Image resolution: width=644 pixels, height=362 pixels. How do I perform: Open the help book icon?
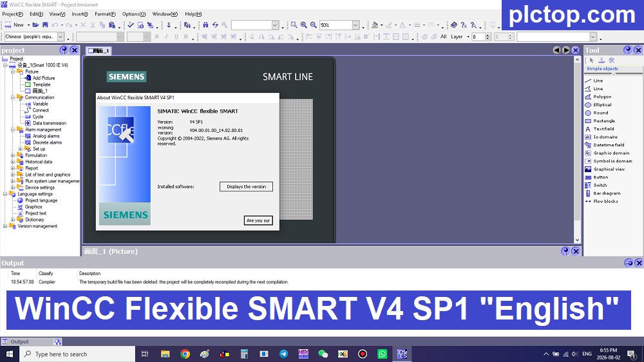pyautogui.click(x=454, y=25)
